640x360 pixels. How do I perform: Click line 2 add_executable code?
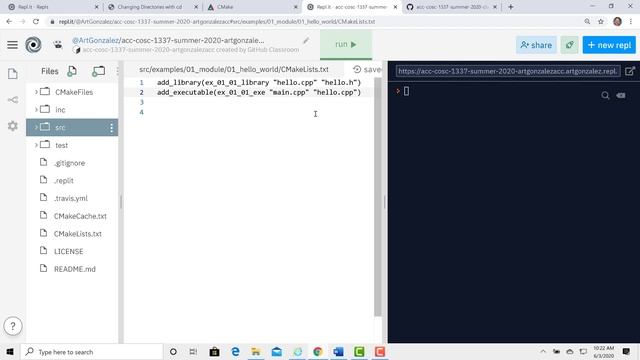(x=259, y=92)
